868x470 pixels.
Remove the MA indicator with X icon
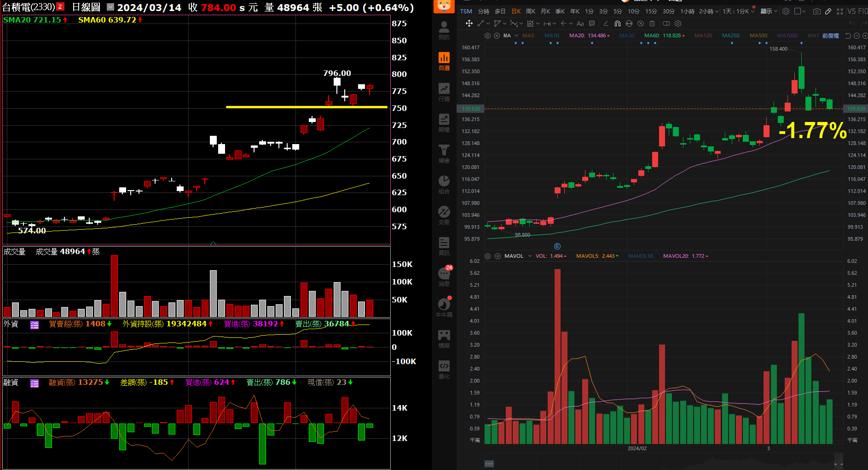(497, 35)
